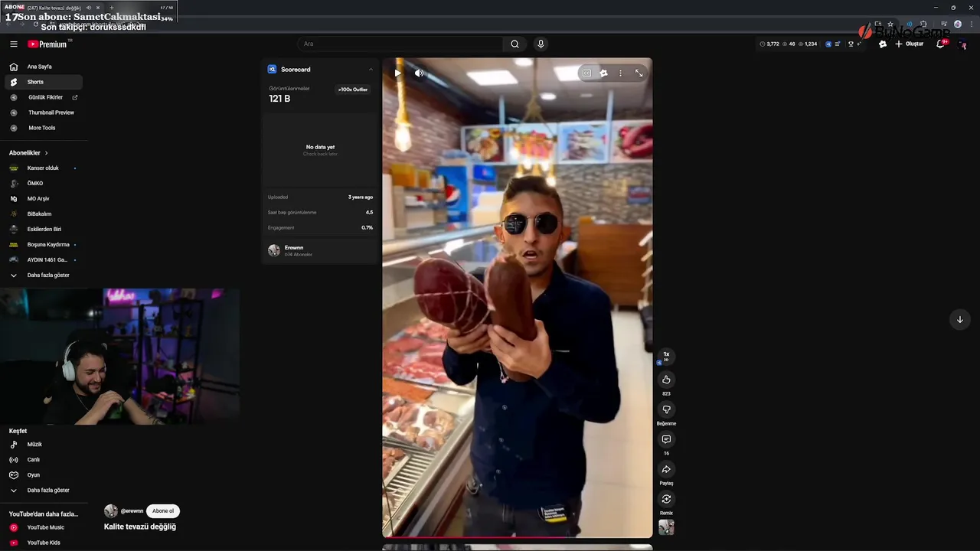
Task: Seek on the Short's progress bar
Action: (x=518, y=537)
